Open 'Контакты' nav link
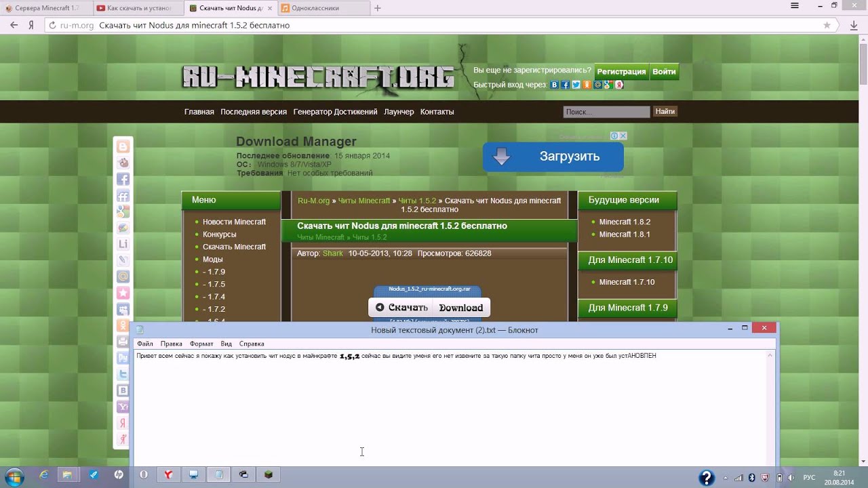Screen dimensions: 868x488 (x=437, y=112)
